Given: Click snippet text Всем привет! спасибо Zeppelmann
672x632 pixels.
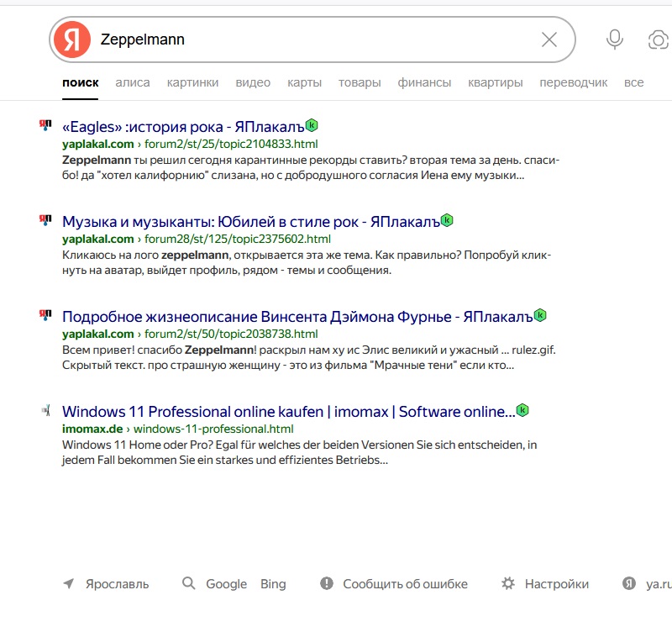Looking at the screenshot, I should (x=309, y=357).
